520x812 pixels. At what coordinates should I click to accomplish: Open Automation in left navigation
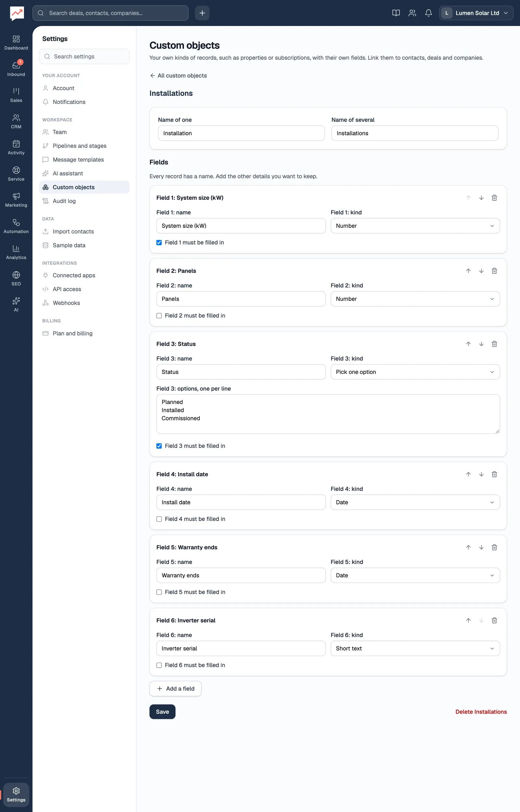(x=16, y=226)
